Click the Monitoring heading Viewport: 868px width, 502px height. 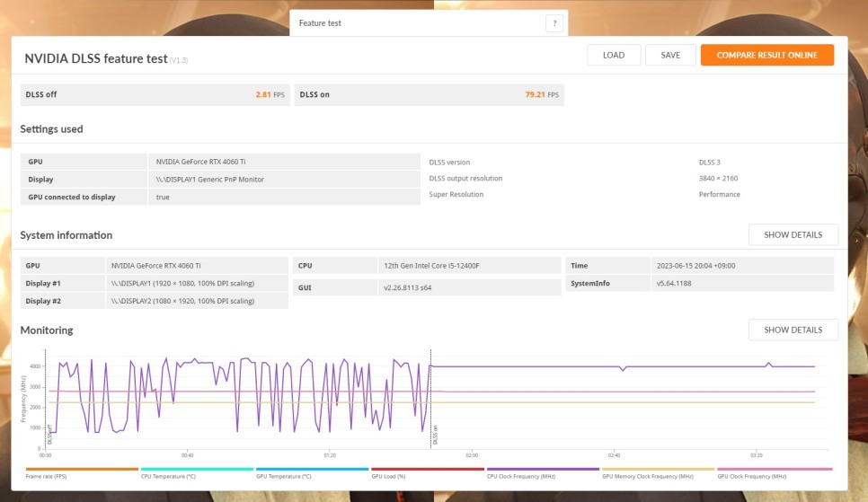point(47,330)
